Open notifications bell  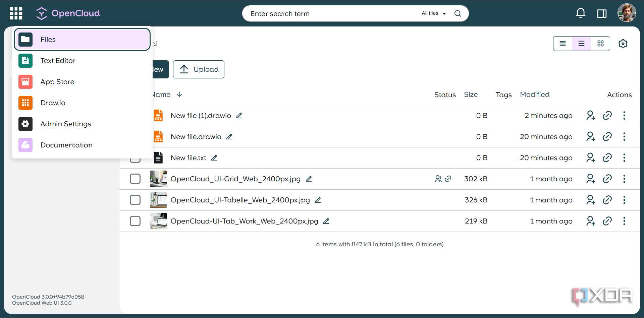click(x=581, y=13)
